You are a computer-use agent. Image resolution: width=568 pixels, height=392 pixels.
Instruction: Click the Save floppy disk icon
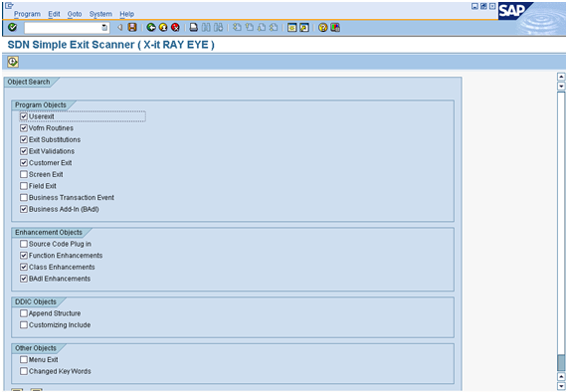(132, 27)
